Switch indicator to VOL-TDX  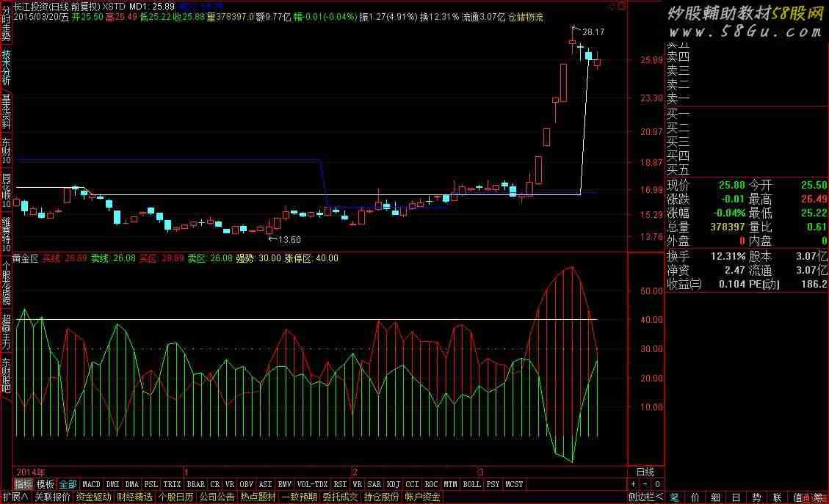click(312, 484)
